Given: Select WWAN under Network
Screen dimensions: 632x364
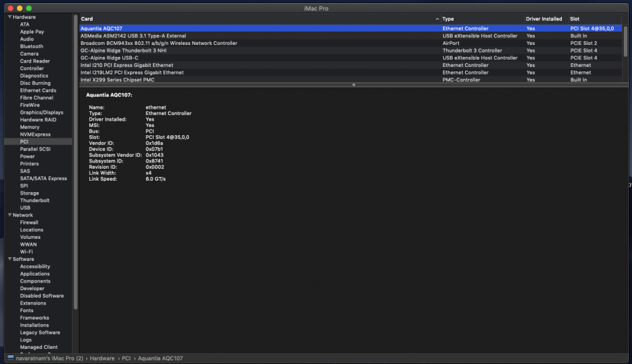Looking at the screenshot, I should pyautogui.click(x=28, y=245).
